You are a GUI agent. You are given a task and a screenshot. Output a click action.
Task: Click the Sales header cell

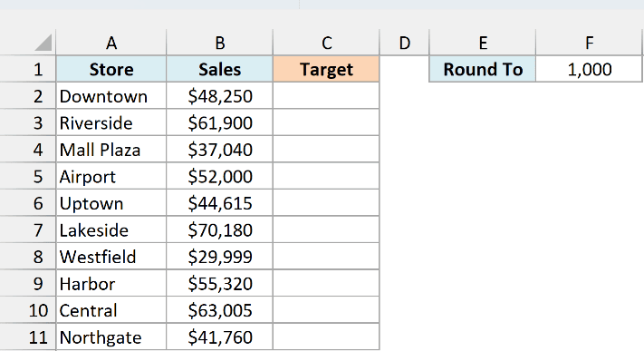point(220,69)
